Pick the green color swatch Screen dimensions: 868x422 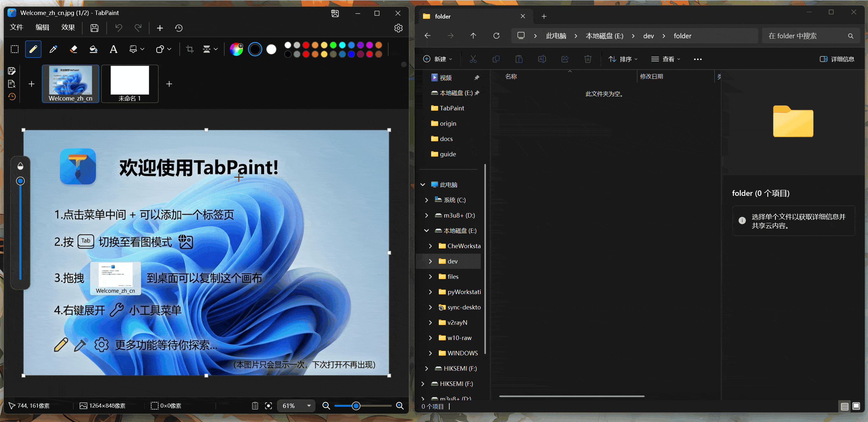333,45
